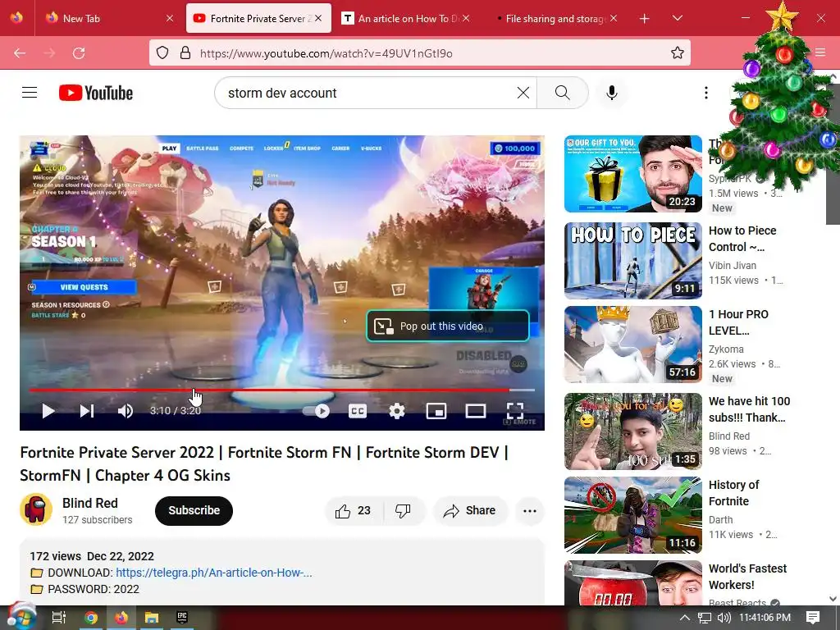Open Epic Games Launcher taskbar icon

182,619
